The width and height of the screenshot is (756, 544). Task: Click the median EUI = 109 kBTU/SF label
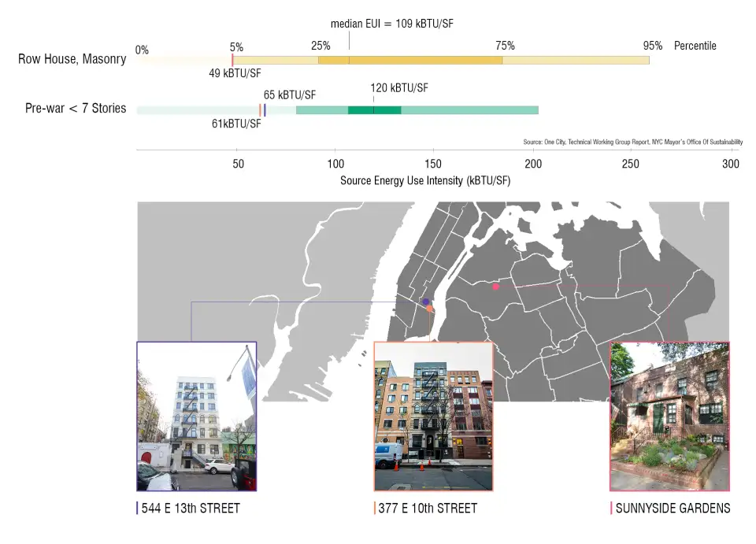point(391,24)
